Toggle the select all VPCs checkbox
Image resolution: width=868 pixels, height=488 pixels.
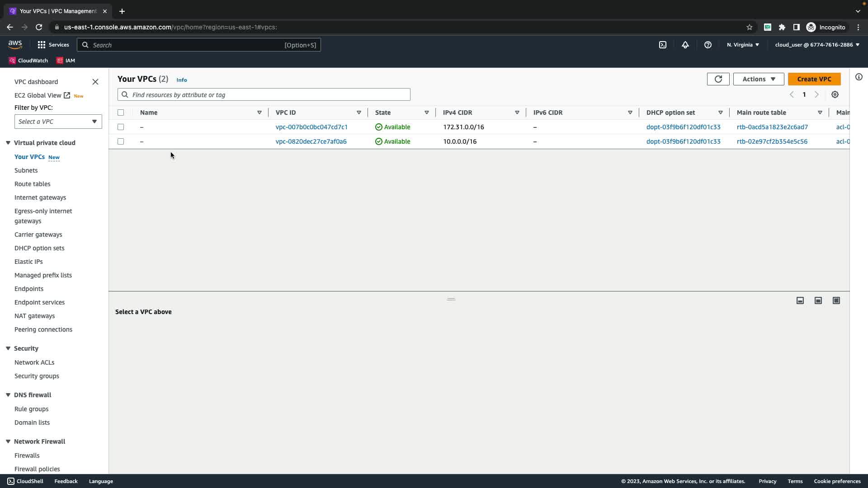click(x=121, y=113)
